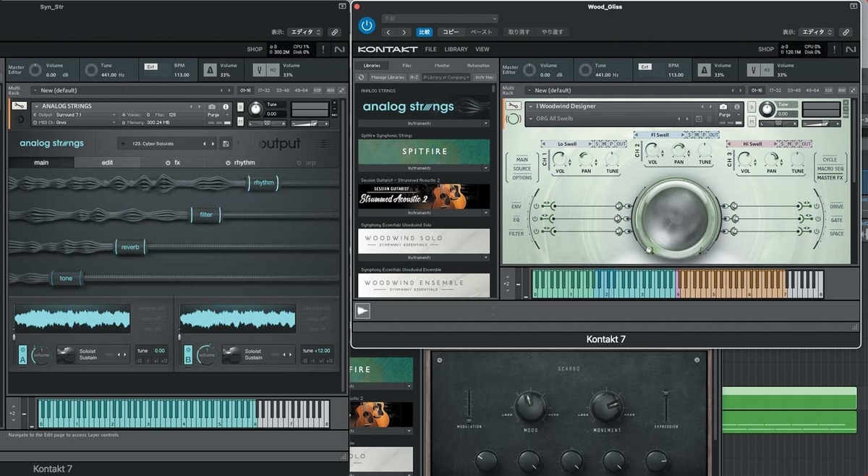Switch to Files tab in Kontakt browser
The image size is (868, 476).
pos(407,65)
